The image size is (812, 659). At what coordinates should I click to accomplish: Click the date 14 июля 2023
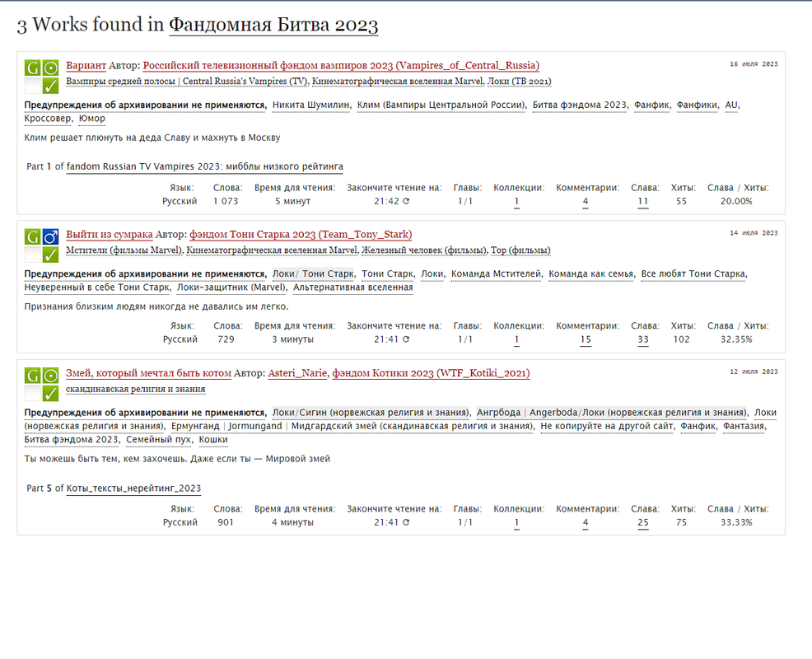click(754, 233)
